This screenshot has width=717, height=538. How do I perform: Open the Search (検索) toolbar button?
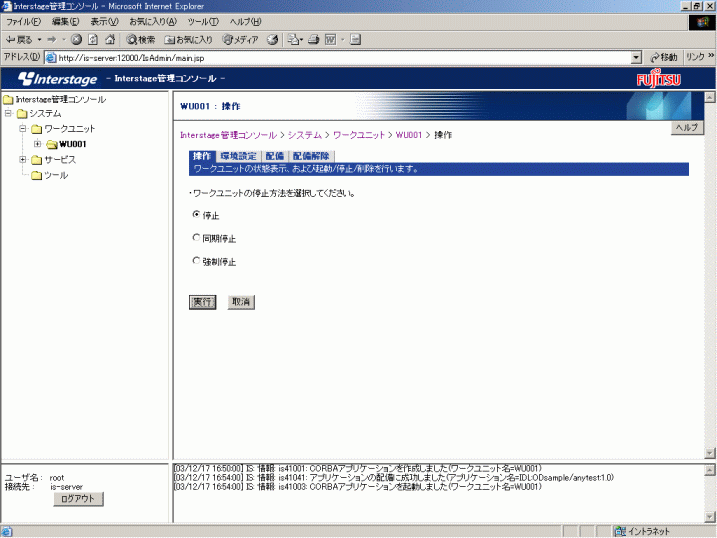pyautogui.click(x=141, y=40)
